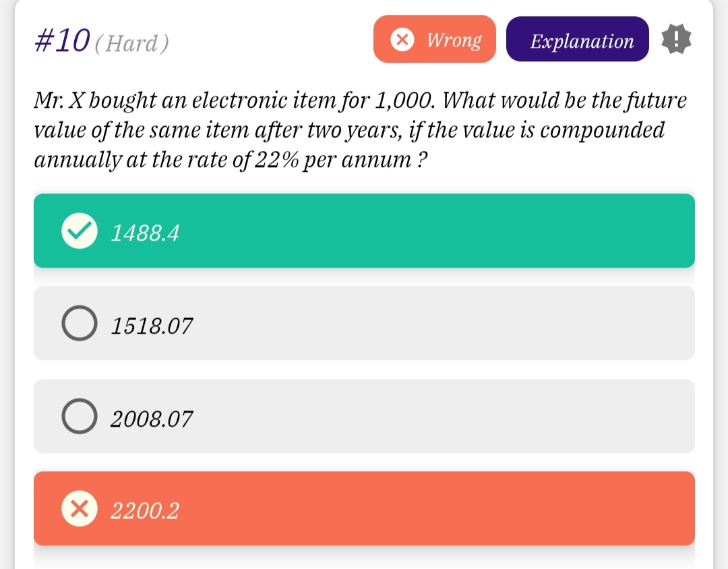
Task: Click the green checkmark icon beside 1488.4
Action: pos(79,231)
